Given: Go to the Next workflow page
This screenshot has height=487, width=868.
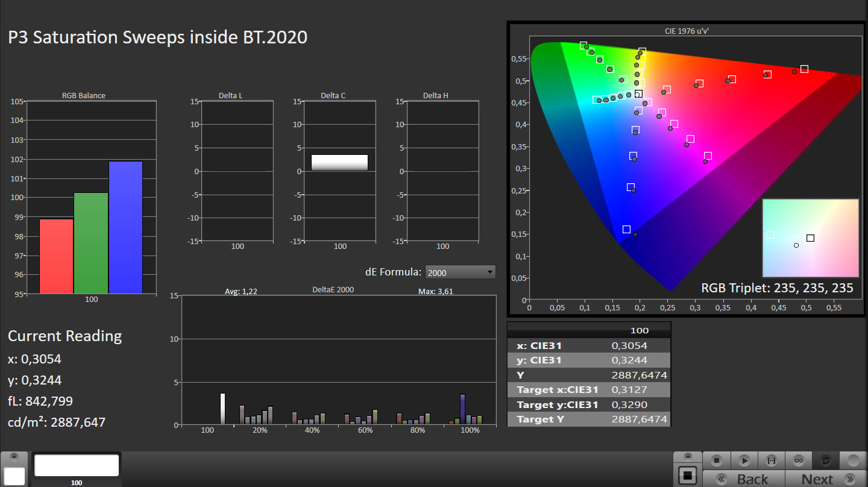Looking at the screenshot, I should point(817,479).
